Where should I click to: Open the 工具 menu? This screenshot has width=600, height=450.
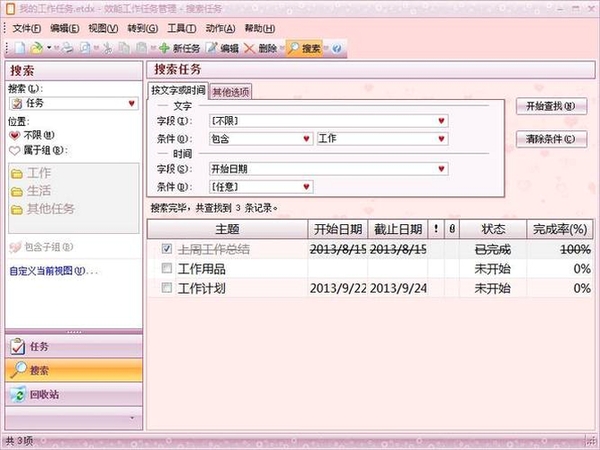[181, 28]
